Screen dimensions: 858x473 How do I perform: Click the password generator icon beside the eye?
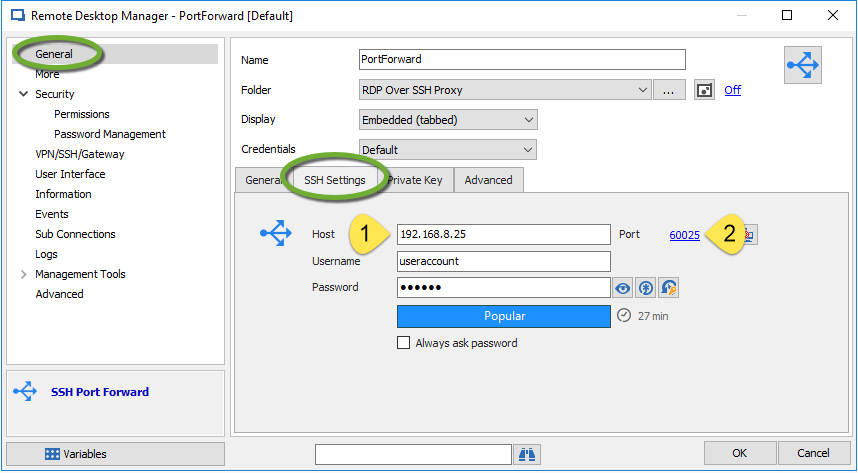point(647,288)
